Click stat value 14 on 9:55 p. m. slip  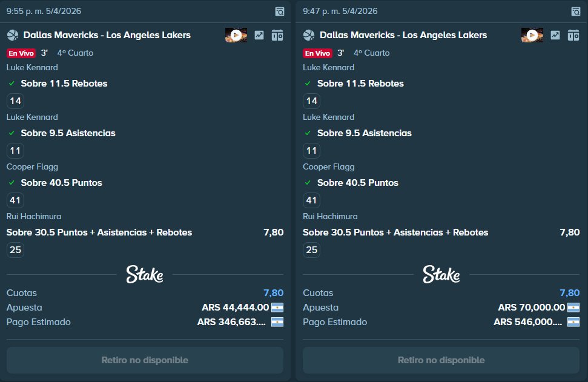(15, 101)
